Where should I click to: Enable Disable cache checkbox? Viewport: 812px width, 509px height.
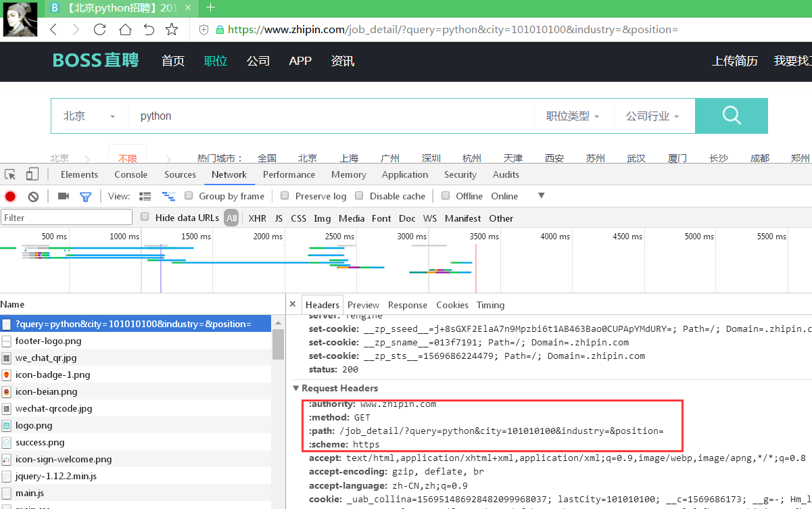(358, 195)
